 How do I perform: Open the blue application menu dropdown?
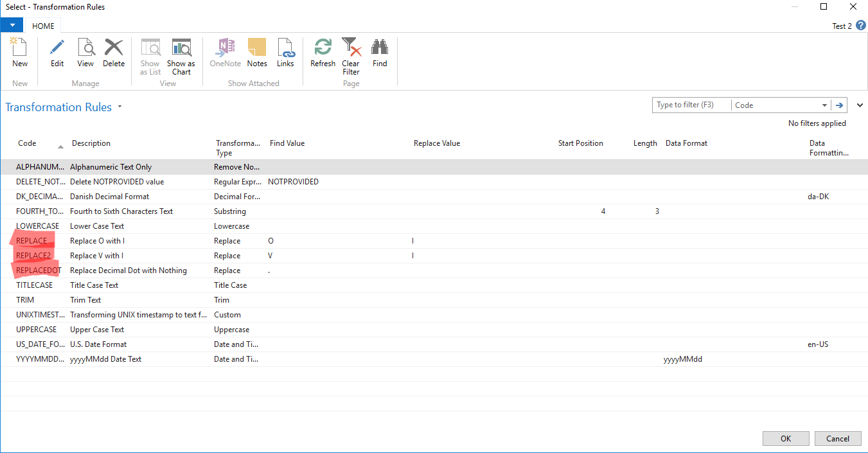point(12,25)
